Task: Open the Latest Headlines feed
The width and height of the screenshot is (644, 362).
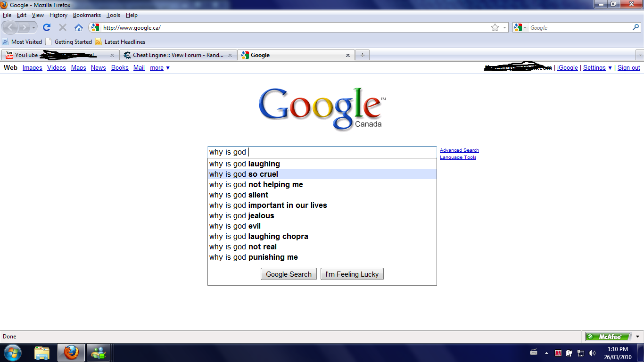Action: (x=120, y=41)
